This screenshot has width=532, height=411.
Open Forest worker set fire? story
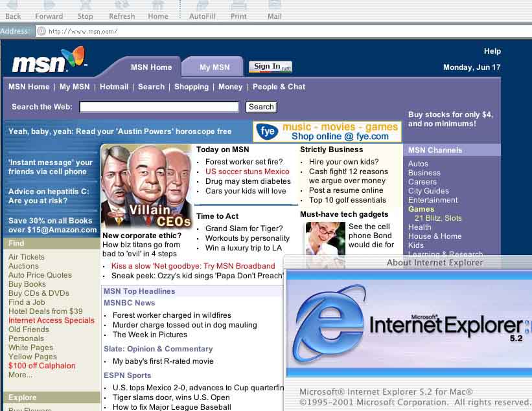pyautogui.click(x=244, y=162)
